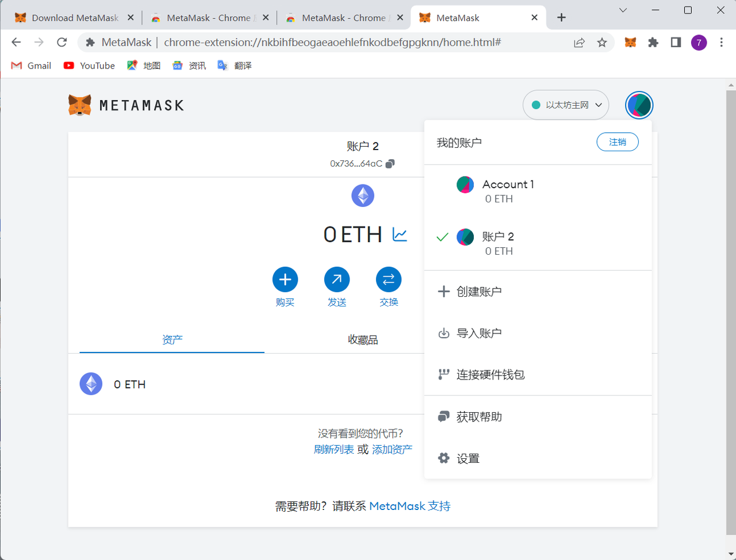Open a new browser tab with plus icon
Viewport: 736px width, 560px height.
pos(562,18)
